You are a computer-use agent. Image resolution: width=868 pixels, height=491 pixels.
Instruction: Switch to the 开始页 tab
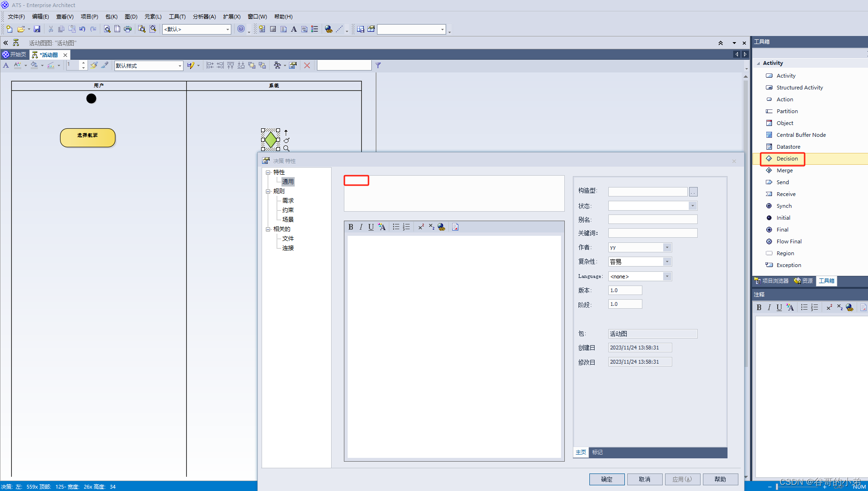[15, 55]
